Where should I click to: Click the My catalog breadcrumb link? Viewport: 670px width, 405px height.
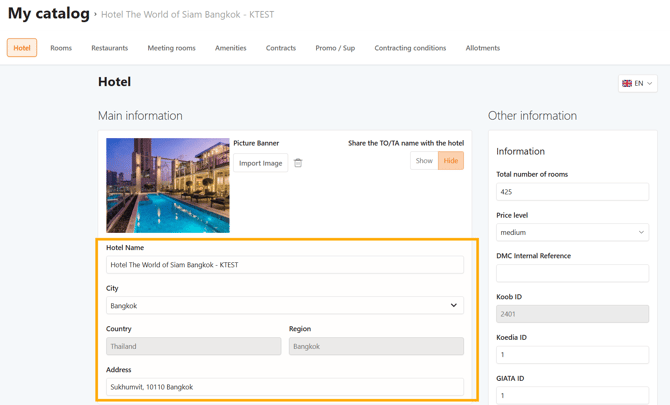tap(48, 14)
